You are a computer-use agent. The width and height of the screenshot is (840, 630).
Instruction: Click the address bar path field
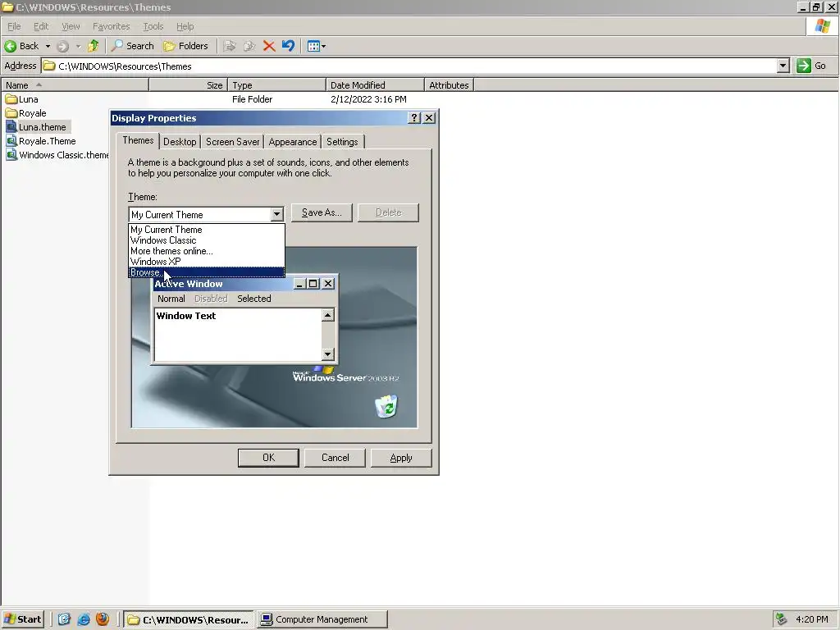coord(410,66)
